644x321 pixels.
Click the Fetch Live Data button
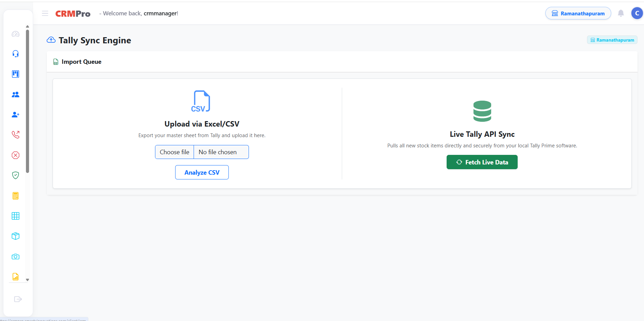(x=482, y=162)
